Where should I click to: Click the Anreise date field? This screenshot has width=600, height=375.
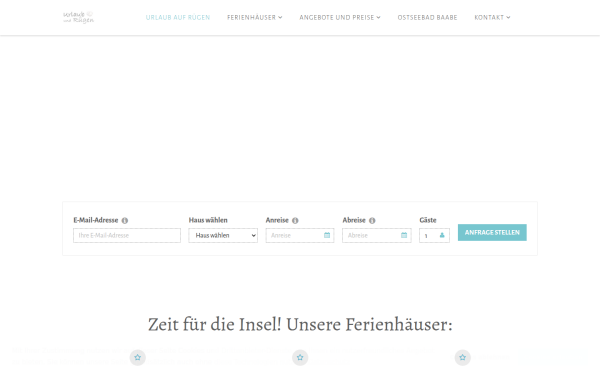pyautogui.click(x=300, y=235)
